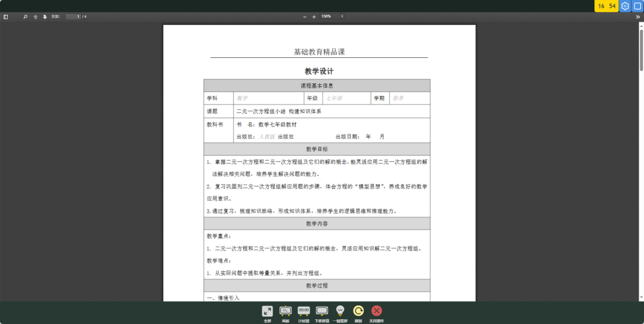Go to the previous page
The image size is (644, 324).
35,17
